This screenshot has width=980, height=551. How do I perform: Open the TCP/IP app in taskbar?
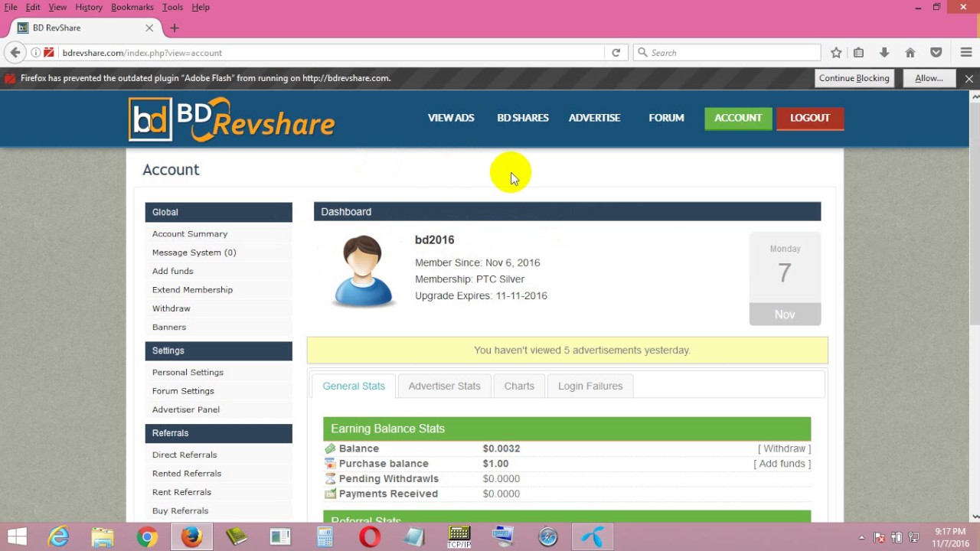(x=459, y=537)
